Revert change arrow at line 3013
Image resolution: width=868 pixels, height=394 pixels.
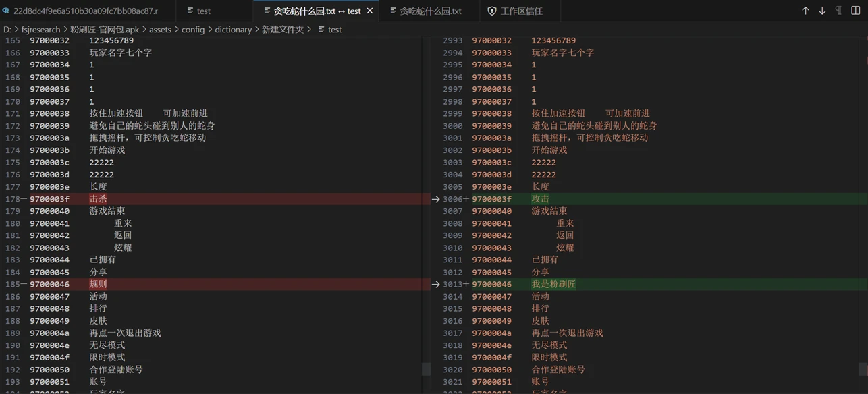pos(436,284)
